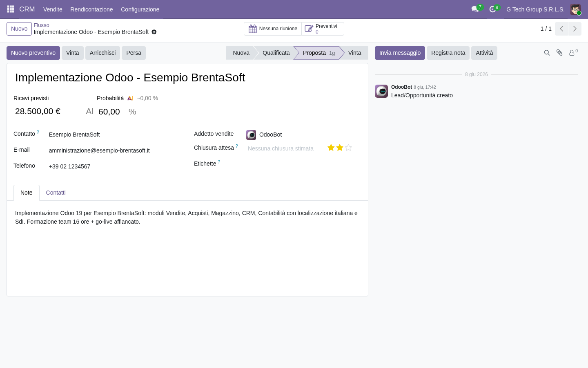
Task: Open the gear actions menu beside record title
Action: [x=154, y=32]
